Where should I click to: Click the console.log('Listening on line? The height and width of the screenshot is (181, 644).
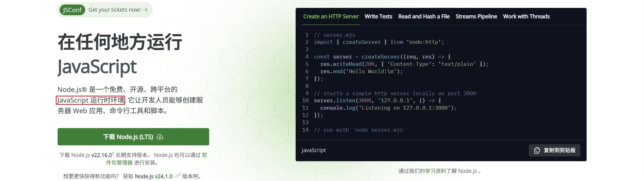(388, 108)
